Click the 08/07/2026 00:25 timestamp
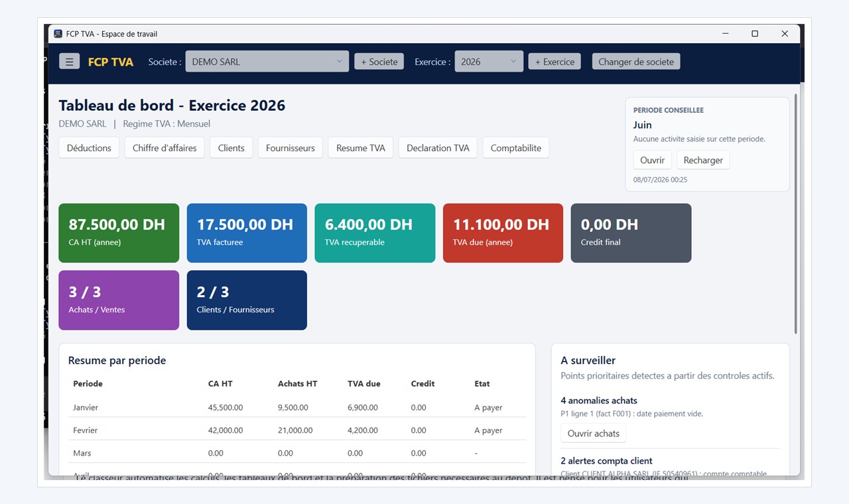The height and width of the screenshot is (504, 849). [x=660, y=180]
